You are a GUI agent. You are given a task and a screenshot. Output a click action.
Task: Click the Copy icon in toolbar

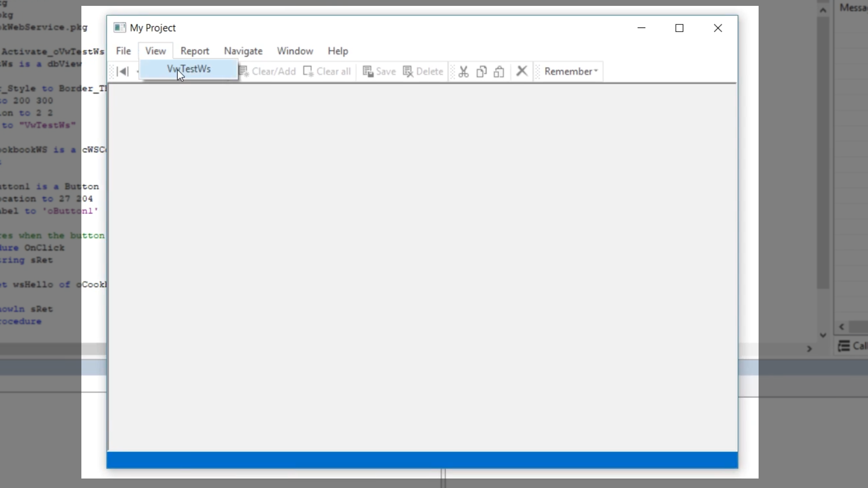tap(481, 71)
